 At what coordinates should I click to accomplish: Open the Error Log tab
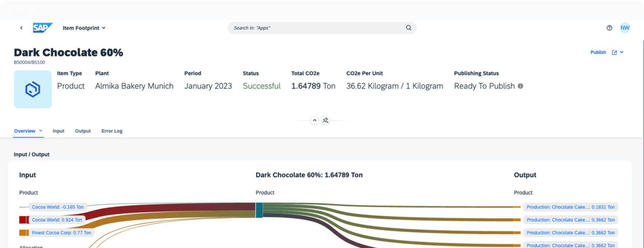click(x=112, y=131)
